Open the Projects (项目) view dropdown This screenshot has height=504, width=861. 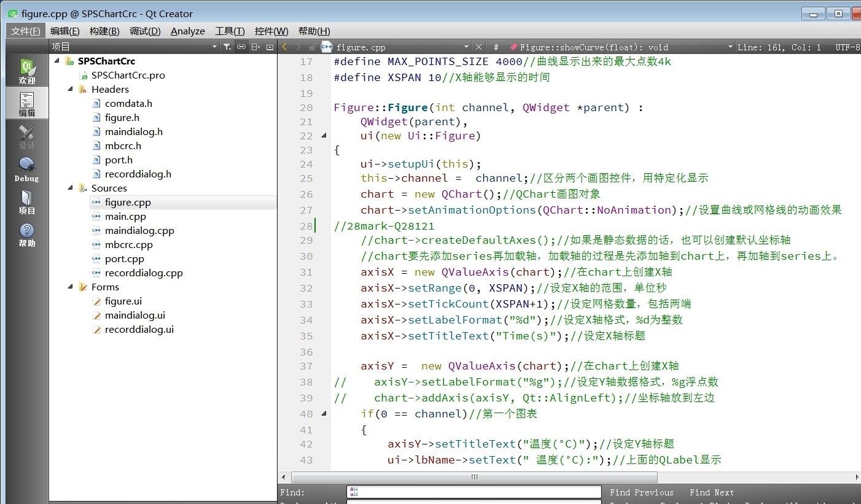214,47
